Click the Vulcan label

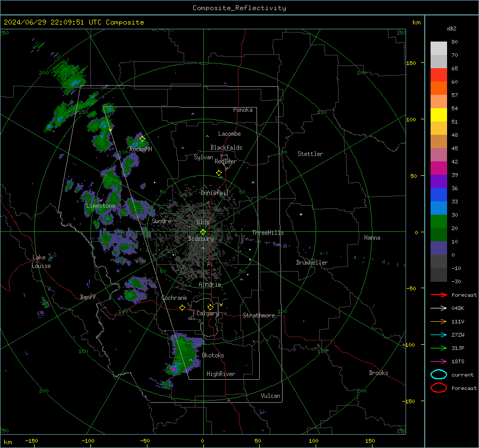click(x=271, y=396)
